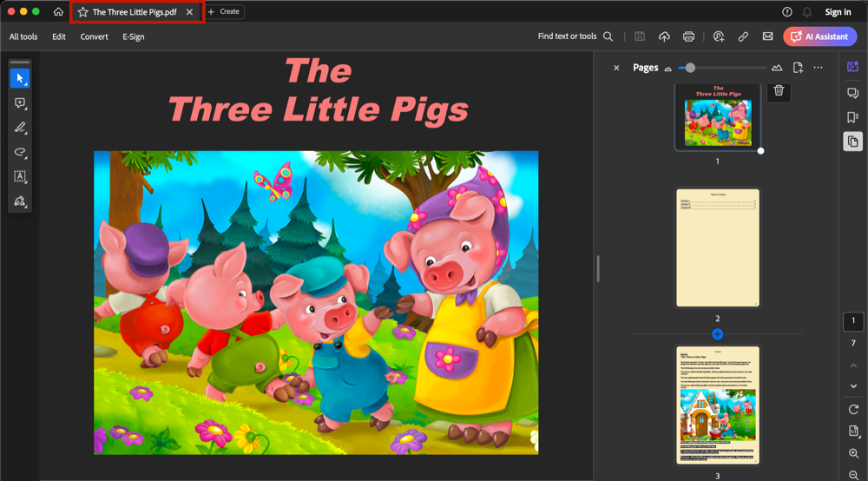Open the Share link icon
Image resolution: width=868 pixels, height=481 pixels.
pyautogui.click(x=743, y=36)
